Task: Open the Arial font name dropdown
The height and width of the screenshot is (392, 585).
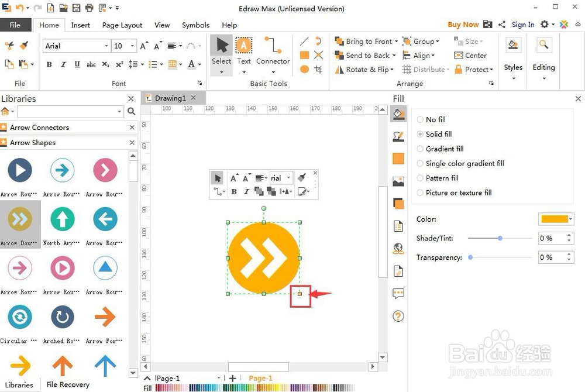Action: pos(106,46)
